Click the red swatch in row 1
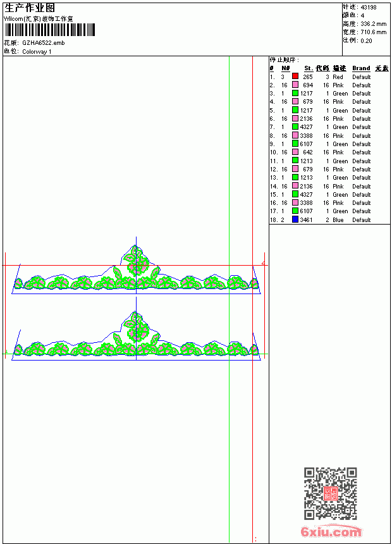392x544 pixels. pos(295,76)
